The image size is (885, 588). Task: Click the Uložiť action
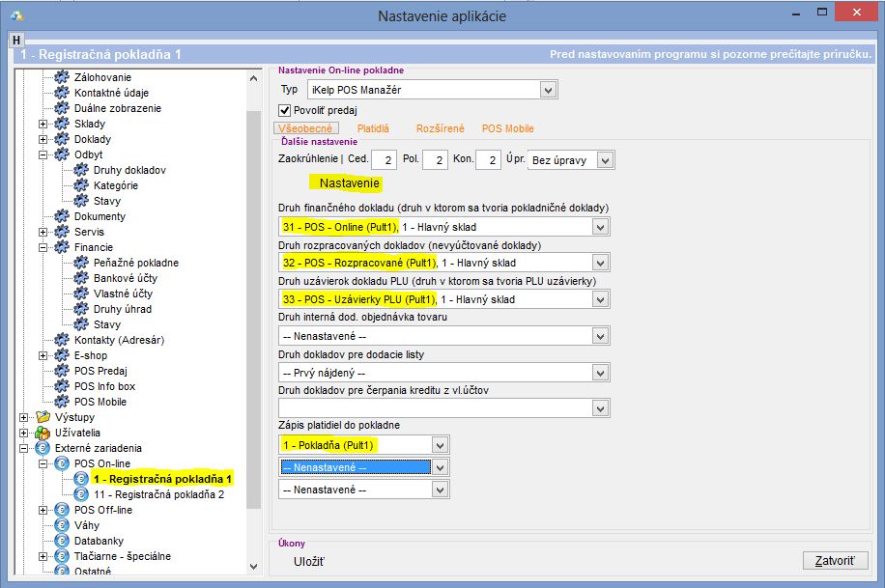tap(309, 561)
